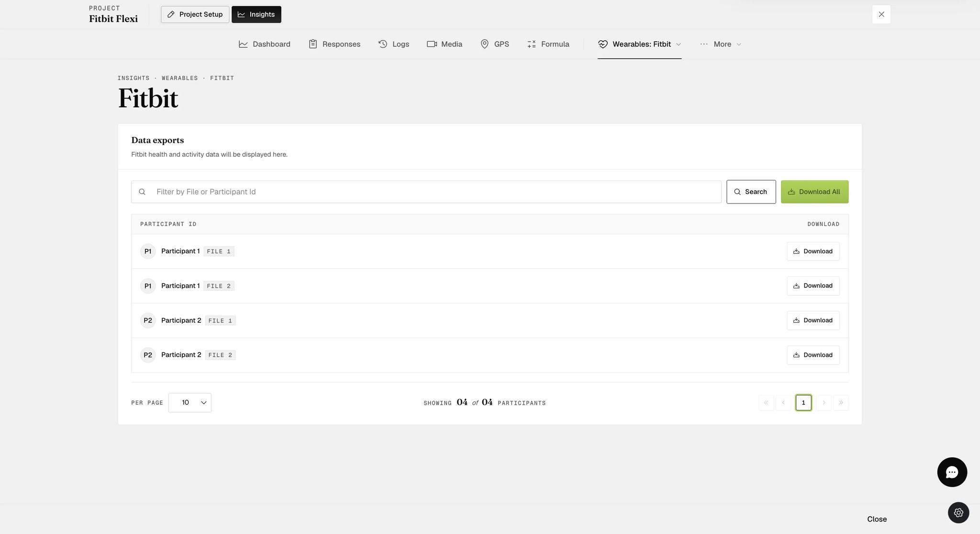Viewport: 980px width, 534px height.
Task: Open the Dashboard tab
Action: pyautogui.click(x=265, y=44)
